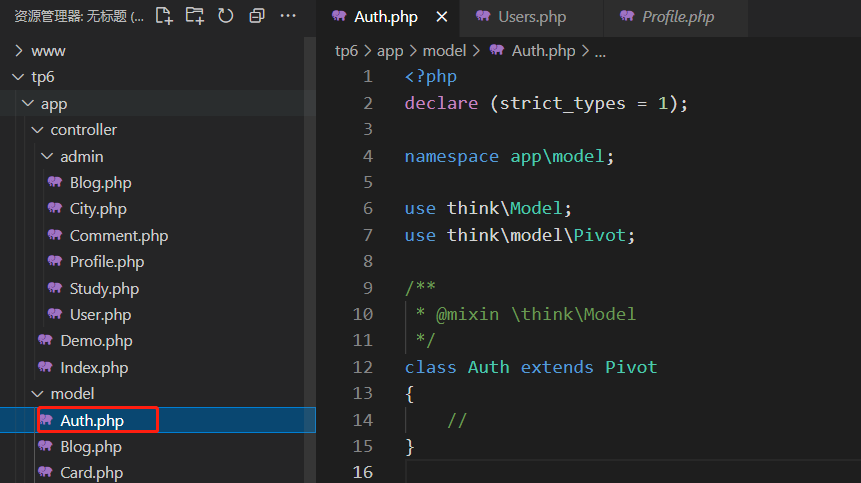Close the Auth.php editor tab
The width and height of the screenshot is (861, 483).
[x=441, y=17]
